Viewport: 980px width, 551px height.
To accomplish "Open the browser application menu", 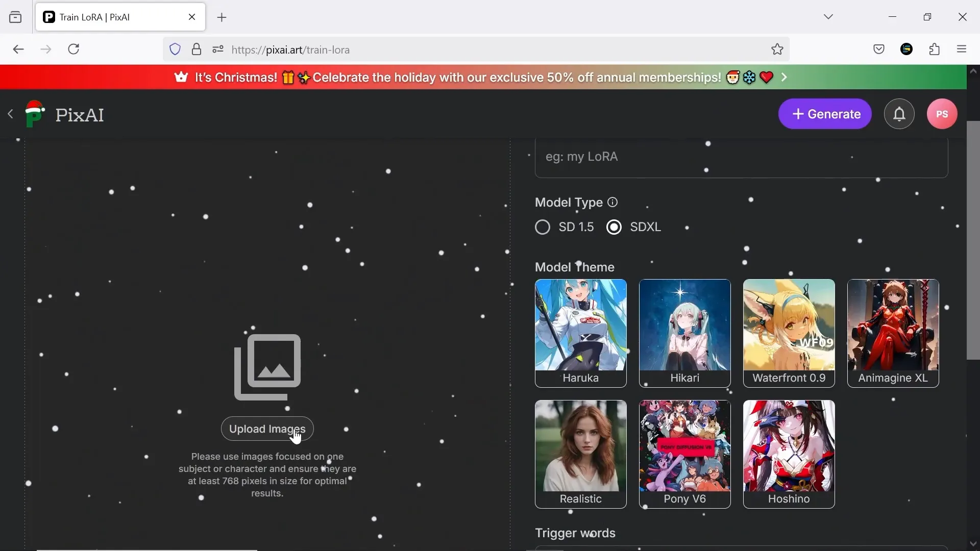I will 963,49.
